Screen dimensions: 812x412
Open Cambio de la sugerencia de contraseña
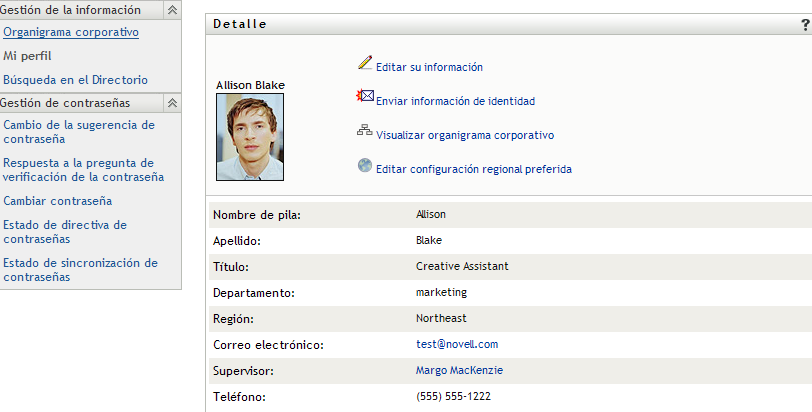click(x=79, y=132)
